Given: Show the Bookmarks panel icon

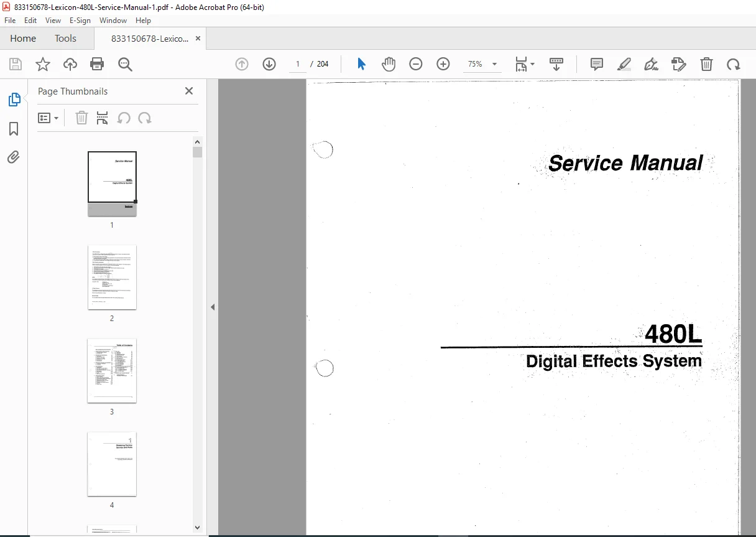Looking at the screenshot, I should pos(14,129).
